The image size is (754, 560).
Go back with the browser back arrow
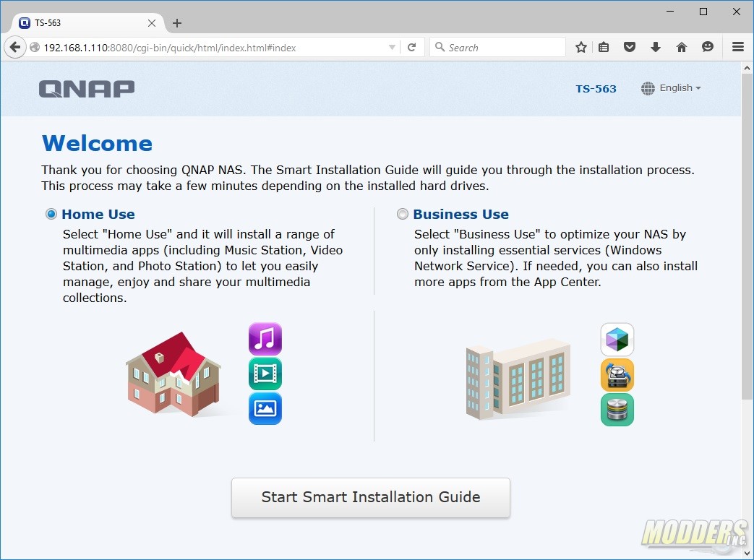[15, 47]
